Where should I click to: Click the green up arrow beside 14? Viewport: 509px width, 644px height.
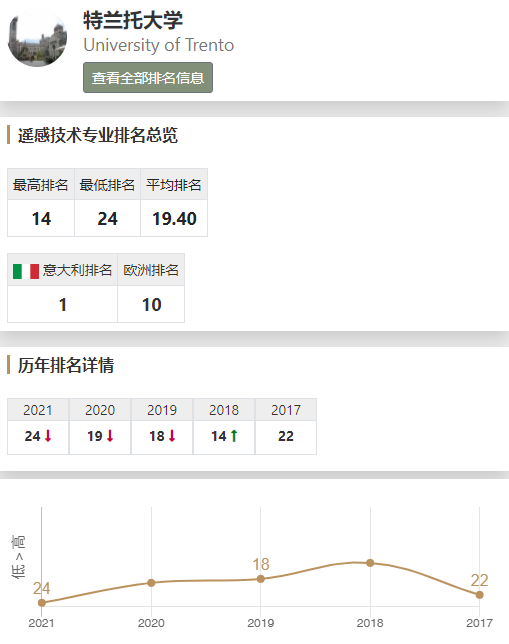coord(234,436)
